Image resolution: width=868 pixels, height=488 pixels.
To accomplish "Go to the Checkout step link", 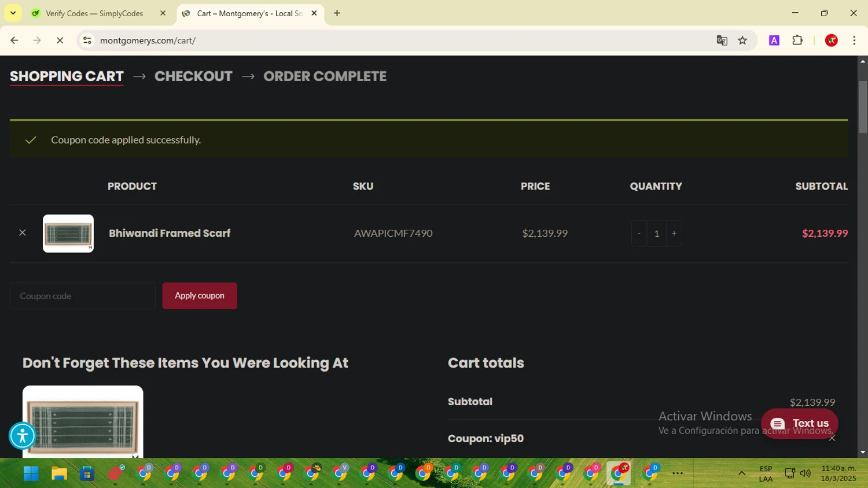I will pyautogui.click(x=193, y=76).
